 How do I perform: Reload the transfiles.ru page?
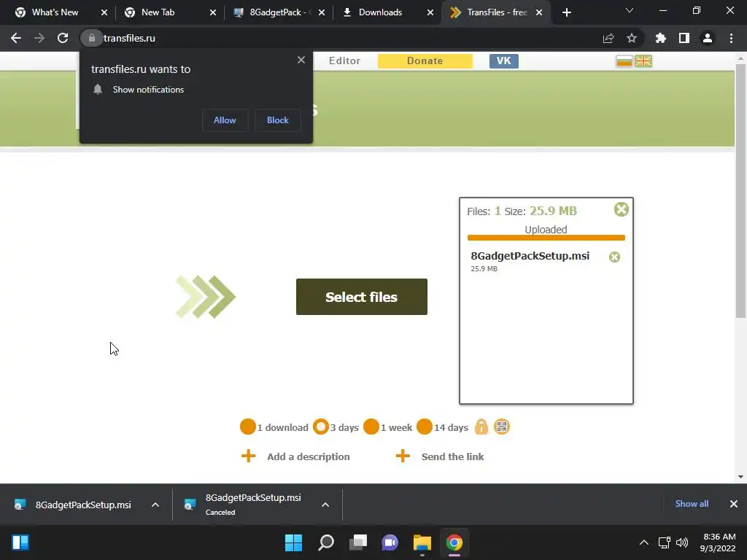coord(63,38)
